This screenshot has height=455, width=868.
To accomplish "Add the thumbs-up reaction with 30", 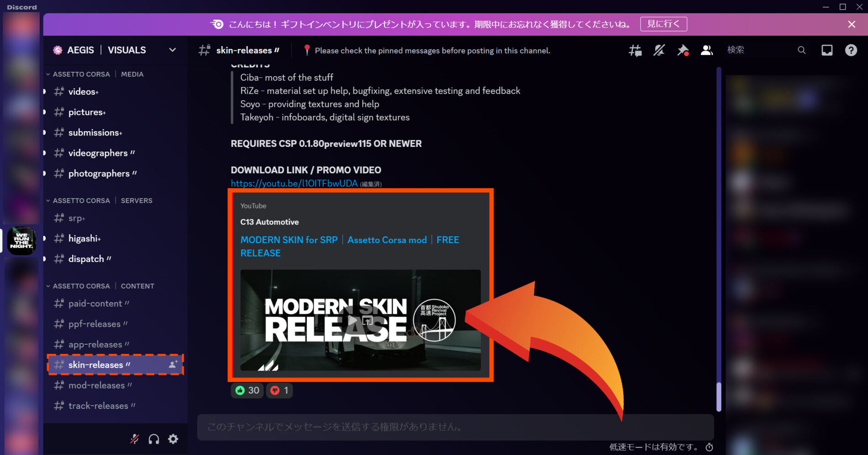I will click(x=247, y=390).
